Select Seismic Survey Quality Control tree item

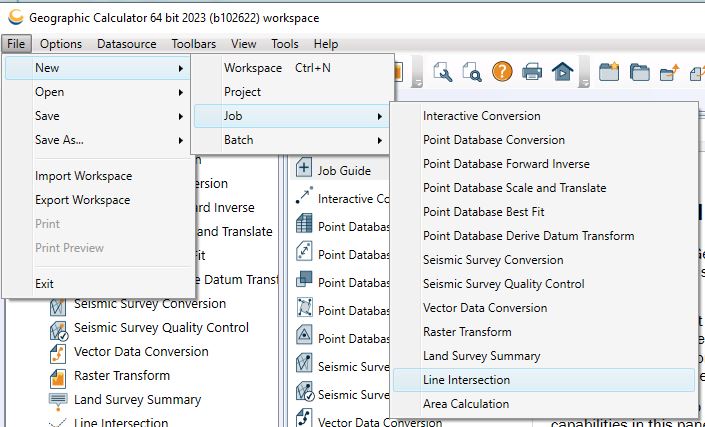coord(161,328)
